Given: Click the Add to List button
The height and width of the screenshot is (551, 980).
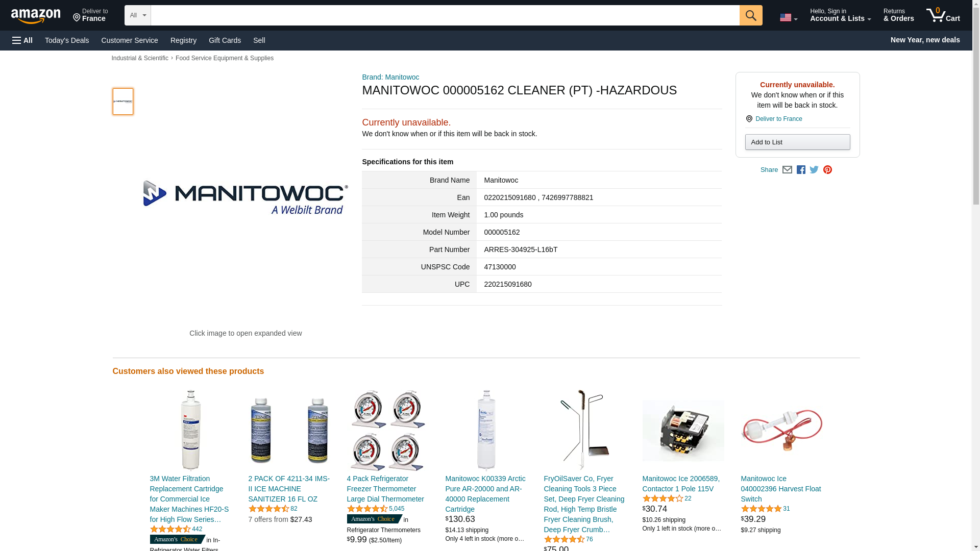Looking at the screenshot, I should point(797,142).
